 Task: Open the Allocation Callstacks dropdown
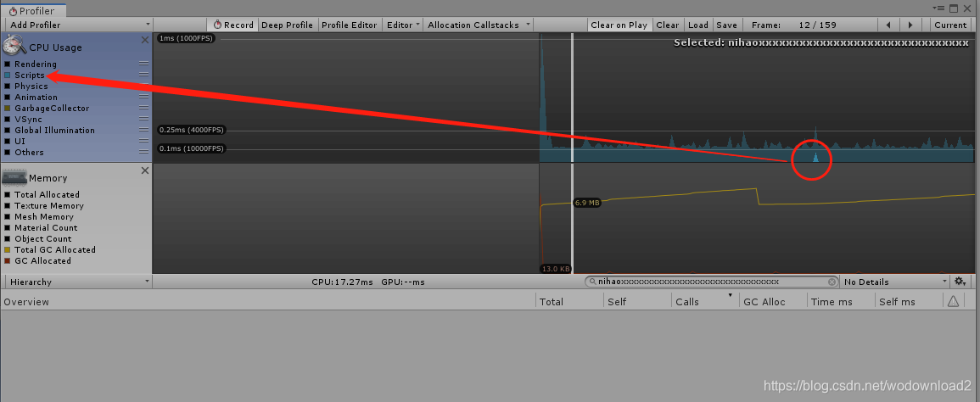[x=479, y=25]
